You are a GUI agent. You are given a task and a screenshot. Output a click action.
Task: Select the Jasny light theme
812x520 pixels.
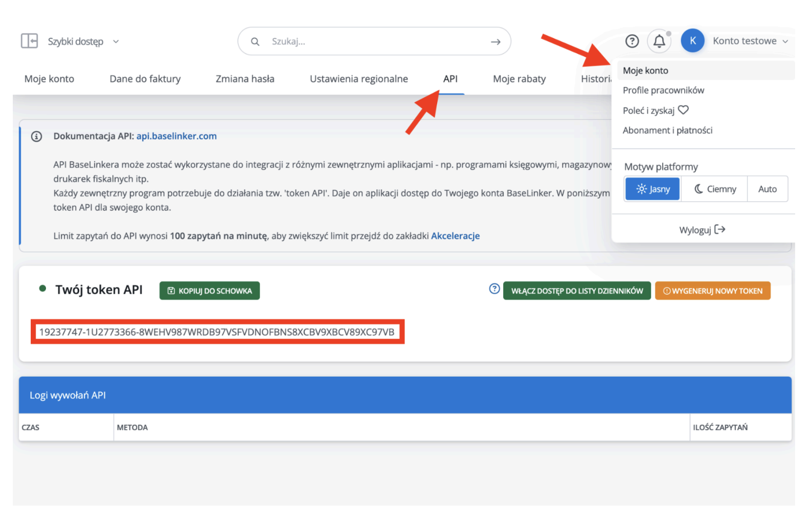coord(652,189)
